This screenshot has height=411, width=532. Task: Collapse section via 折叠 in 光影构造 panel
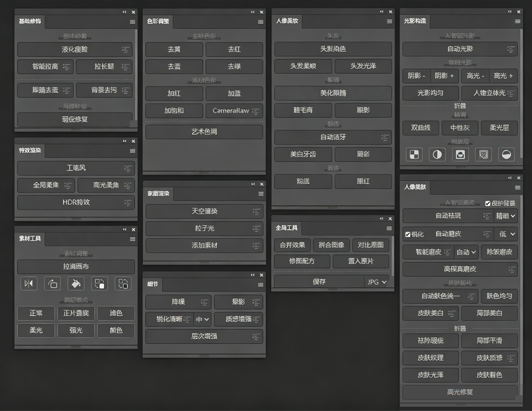pyautogui.click(x=460, y=106)
